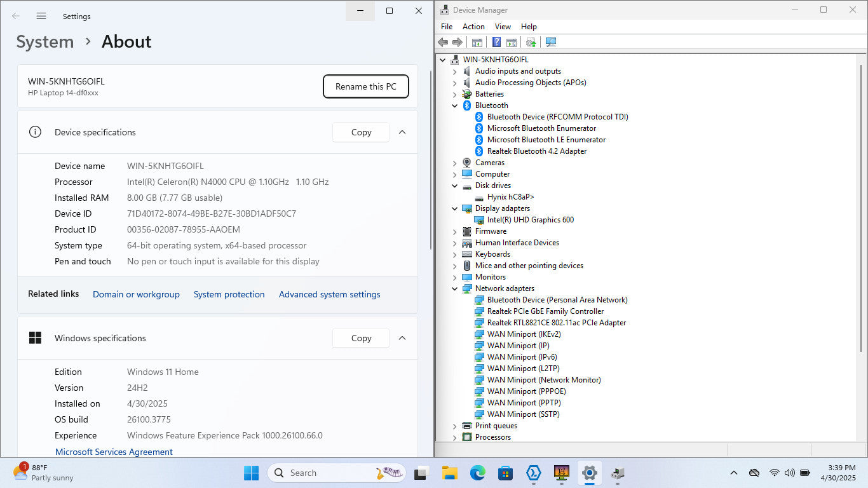Expand the Keyboards device category
This screenshot has width=868, height=488.
click(454, 254)
